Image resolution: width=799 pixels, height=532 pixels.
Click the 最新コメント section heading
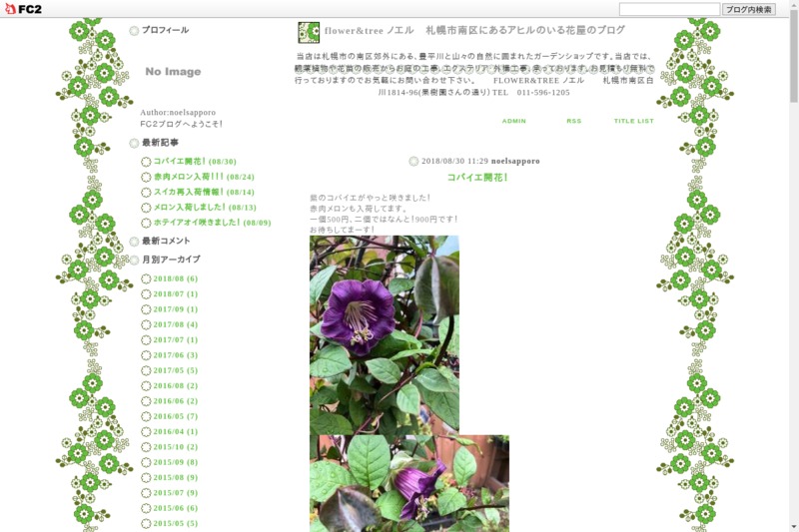166,241
